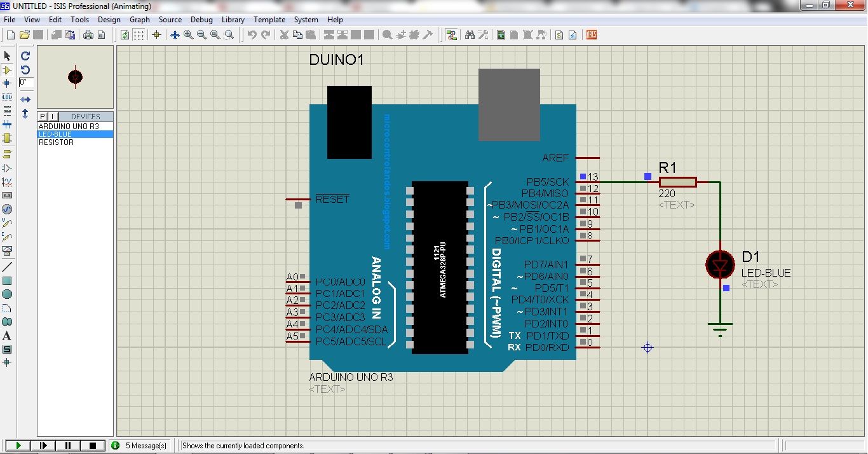This screenshot has width=868, height=454.
Task: Select the Wire Label tool
Action: [x=8, y=97]
